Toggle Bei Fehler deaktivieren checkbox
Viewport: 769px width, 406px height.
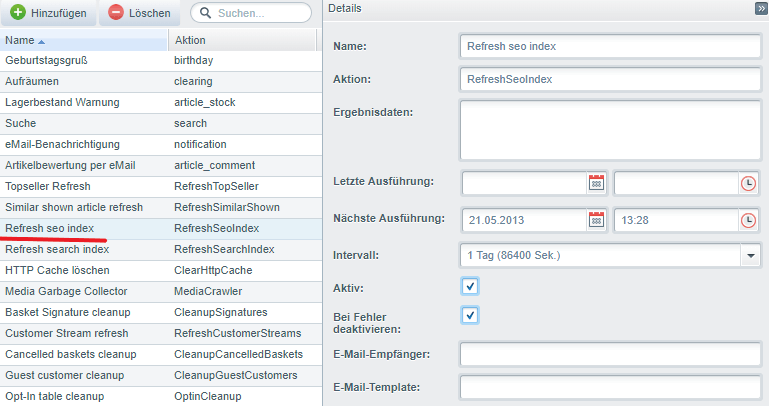pos(471,316)
